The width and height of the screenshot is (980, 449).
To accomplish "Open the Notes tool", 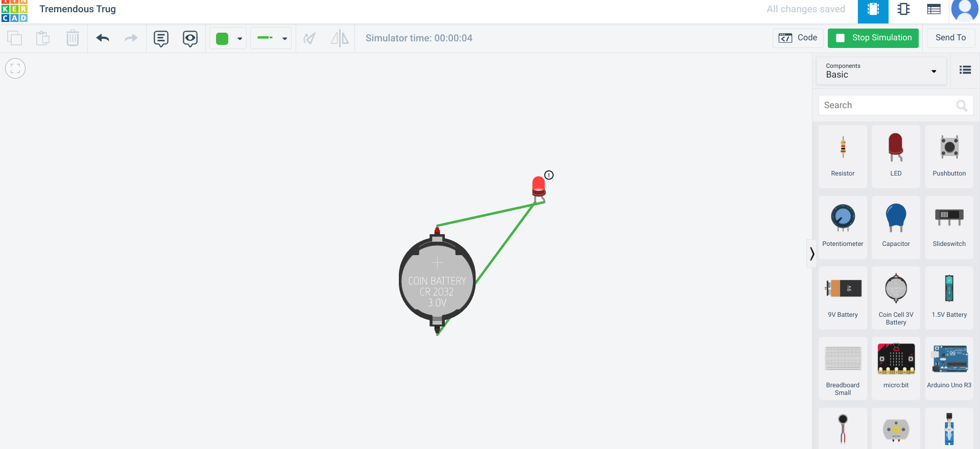I will (x=161, y=38).
